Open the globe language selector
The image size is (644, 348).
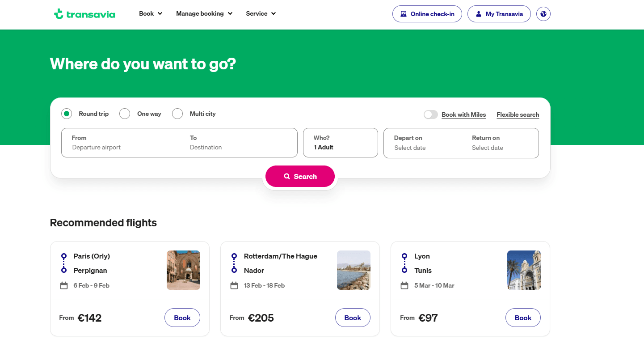[543, 14]
